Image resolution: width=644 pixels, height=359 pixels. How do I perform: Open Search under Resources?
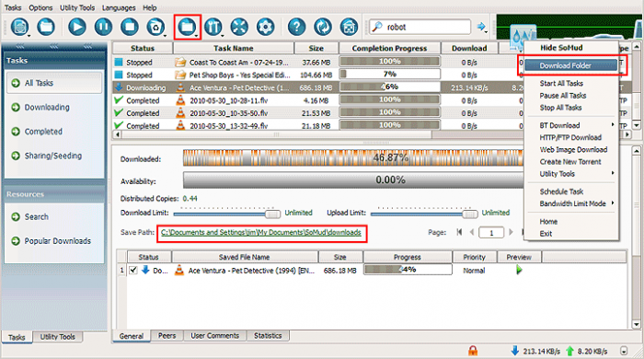coord(36,216)
